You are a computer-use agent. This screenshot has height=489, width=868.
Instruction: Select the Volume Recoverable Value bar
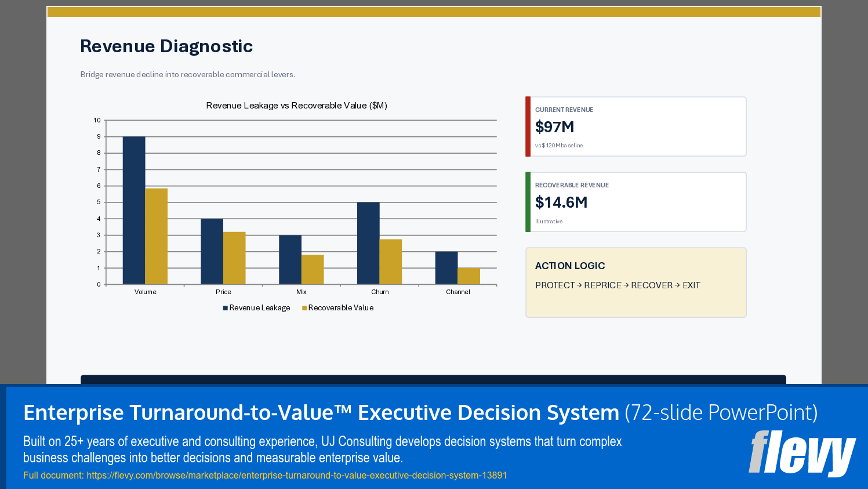coord(156,236)
